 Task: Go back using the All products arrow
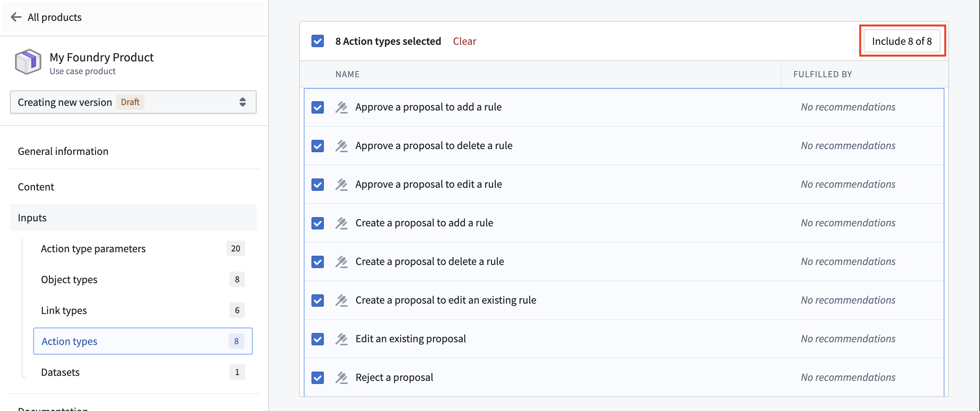[16, 17]
